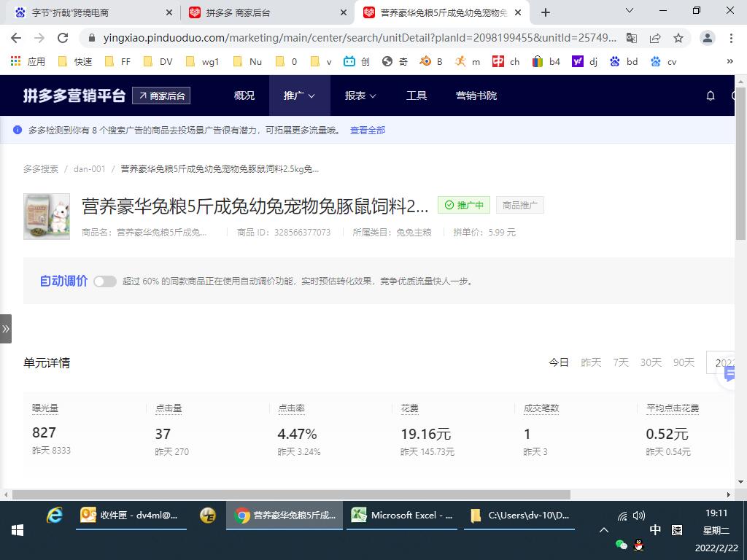Open Internet Explorer from taskbar
The image size is (747, 560).
point(55,516)
